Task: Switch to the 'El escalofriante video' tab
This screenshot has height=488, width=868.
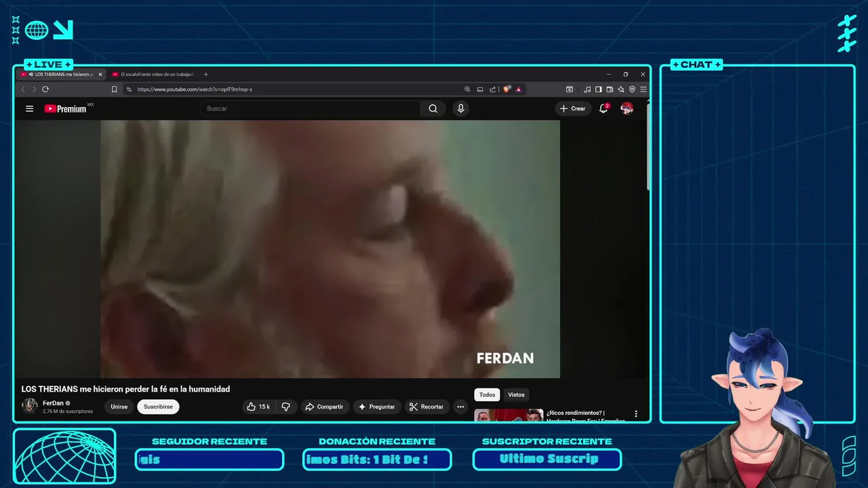Action: [x=153, y=75]
